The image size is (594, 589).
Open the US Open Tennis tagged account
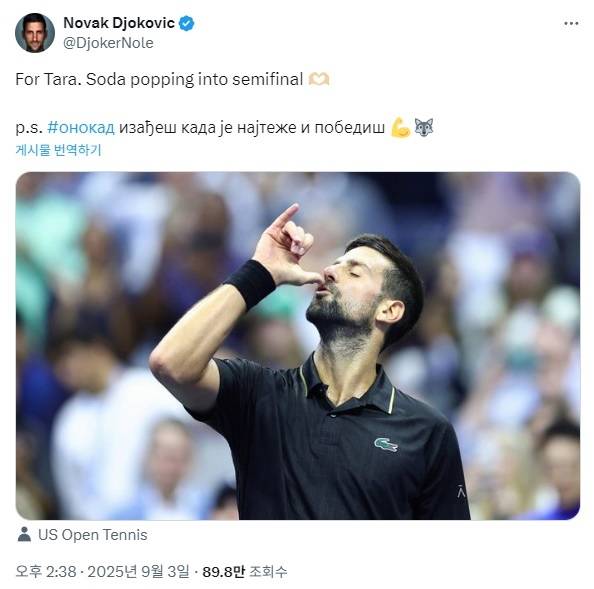[93, 535]
